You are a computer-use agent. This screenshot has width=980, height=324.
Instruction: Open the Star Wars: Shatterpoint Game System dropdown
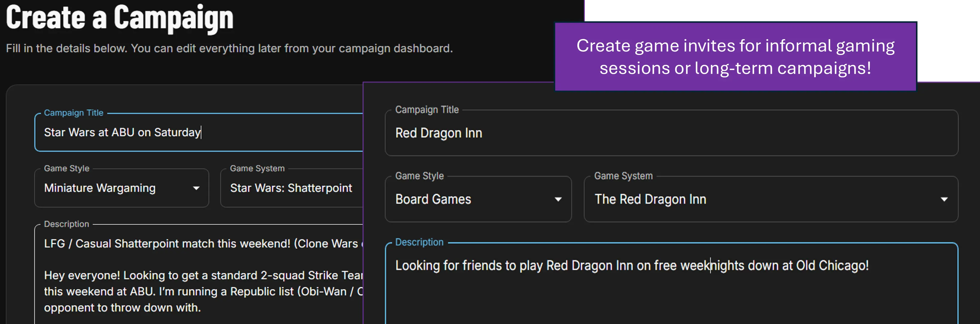pyautogui.click(x=292, y=188)
